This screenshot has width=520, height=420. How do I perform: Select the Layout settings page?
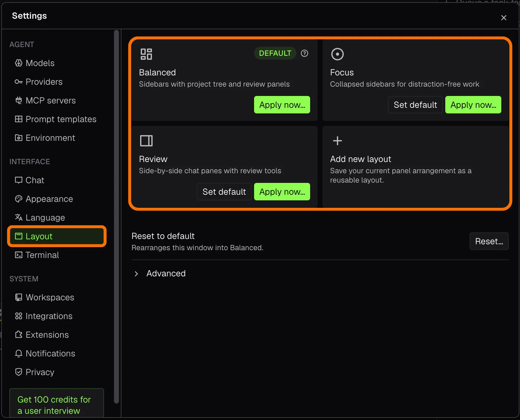click(x=57, y=236)
